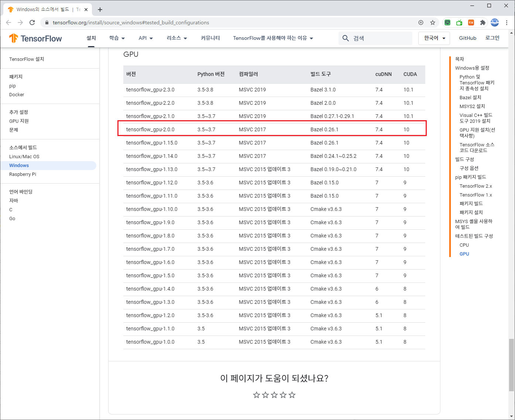Open the Go language binding link

(12, 219)
